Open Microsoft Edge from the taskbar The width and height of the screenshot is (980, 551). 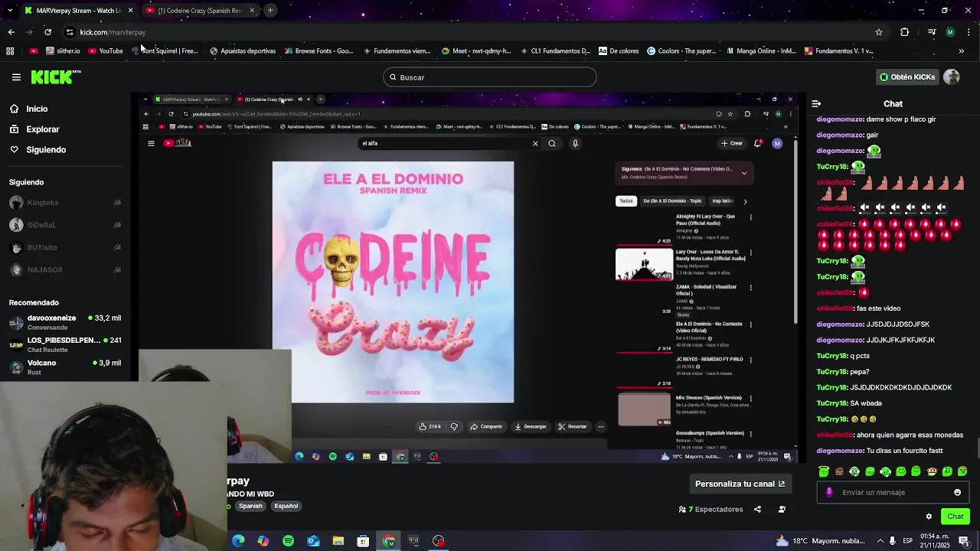pyautogui.click(x=238, y=541)
